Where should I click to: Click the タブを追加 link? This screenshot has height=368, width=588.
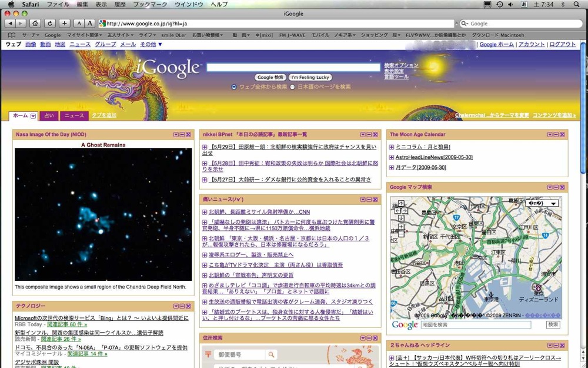point(104,115)
